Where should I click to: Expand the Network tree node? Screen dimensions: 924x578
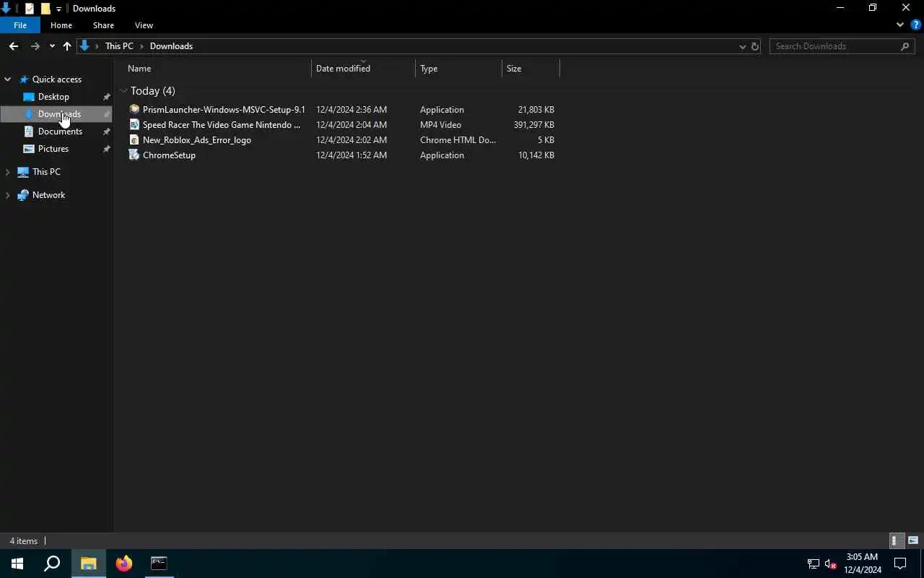pyautogui.click(x=8, y=195)
